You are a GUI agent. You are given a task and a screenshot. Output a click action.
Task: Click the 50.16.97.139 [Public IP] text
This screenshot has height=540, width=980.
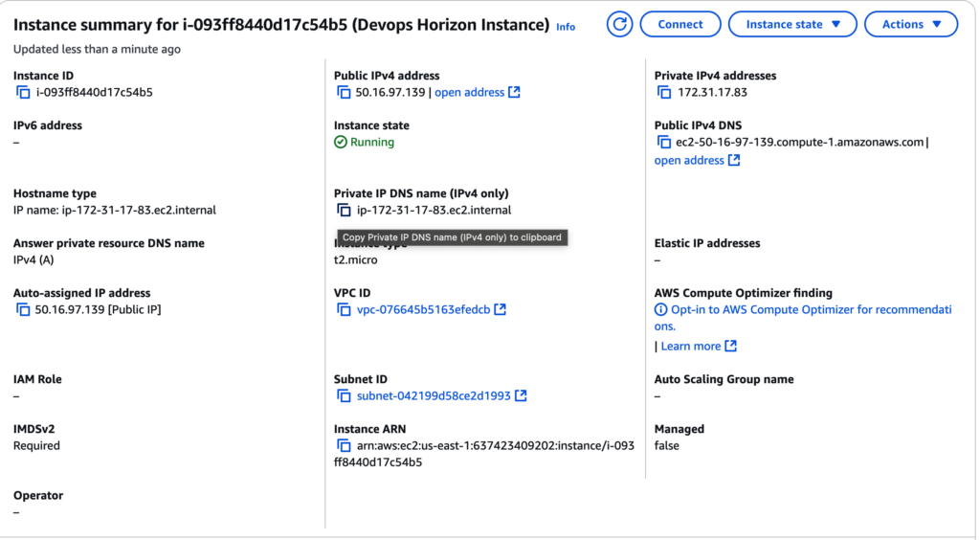click(x=99, y=310)
